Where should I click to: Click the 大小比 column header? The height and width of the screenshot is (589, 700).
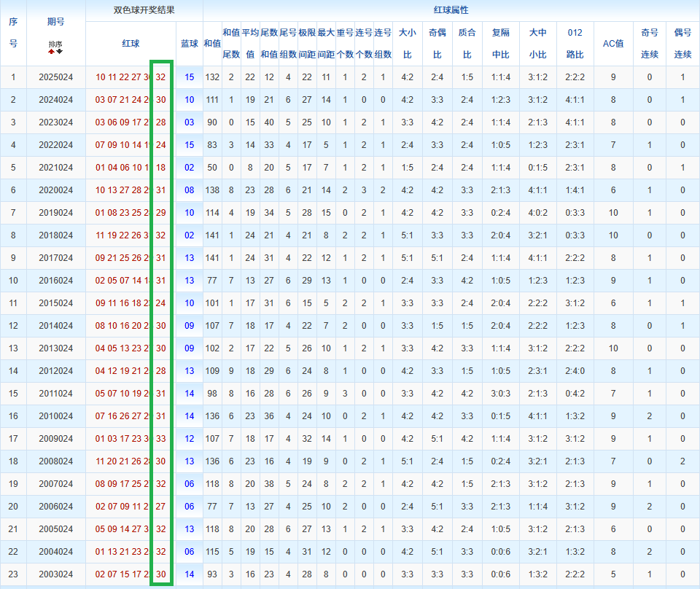click(408, 44)
